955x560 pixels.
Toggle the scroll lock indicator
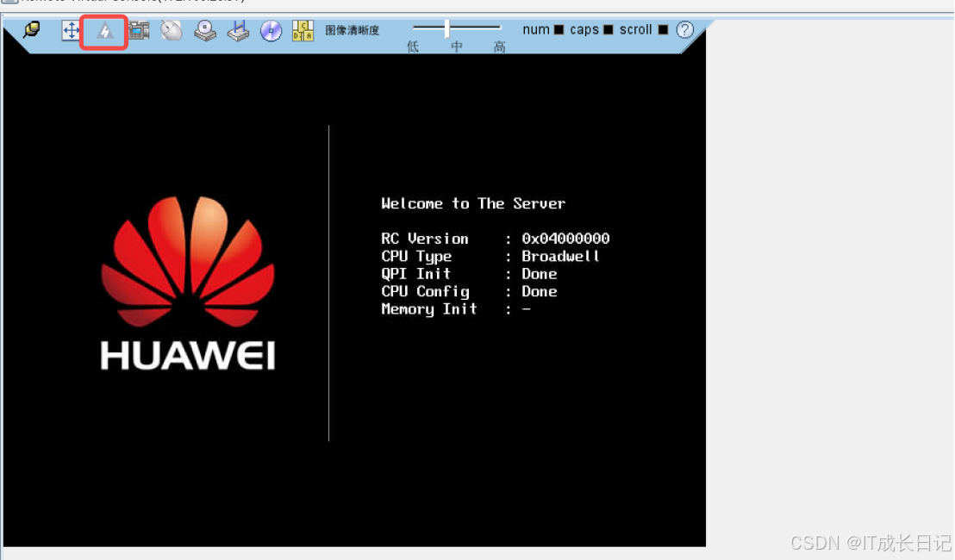(x=664, y=29)
